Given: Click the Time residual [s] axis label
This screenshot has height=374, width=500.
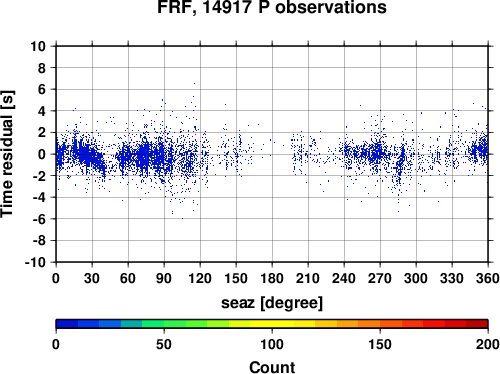Looking at the screenshot, I should pos(7,154).
